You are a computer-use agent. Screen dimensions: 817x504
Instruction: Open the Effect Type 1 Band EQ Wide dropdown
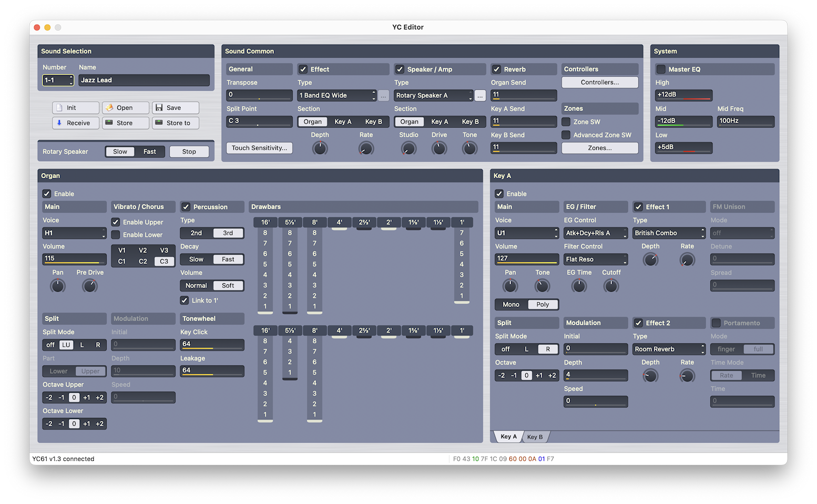pyautogui.click(x=337, y=96)
